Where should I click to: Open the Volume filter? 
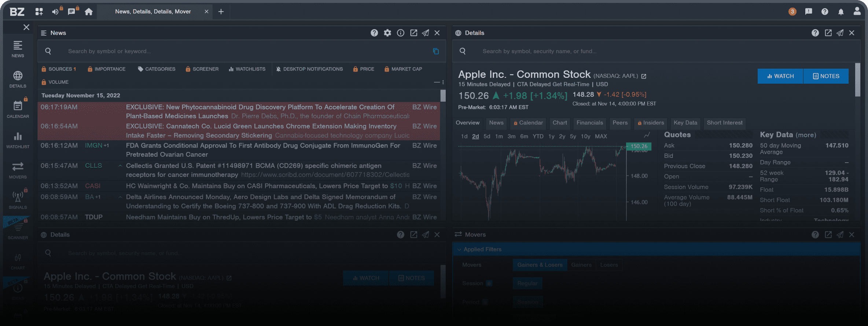pyautogui.click(x=55, y=82)
